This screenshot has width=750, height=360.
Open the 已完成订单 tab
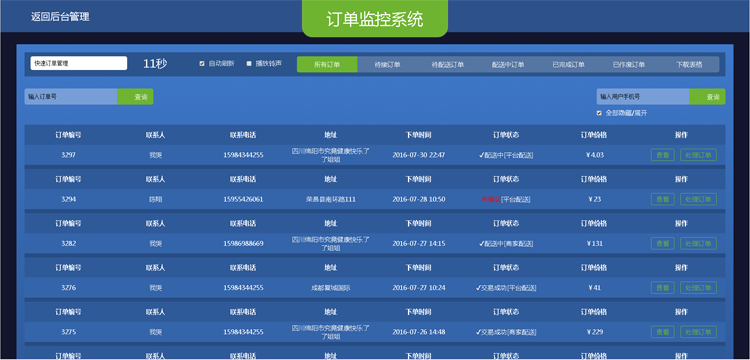[x=568, y=65]
